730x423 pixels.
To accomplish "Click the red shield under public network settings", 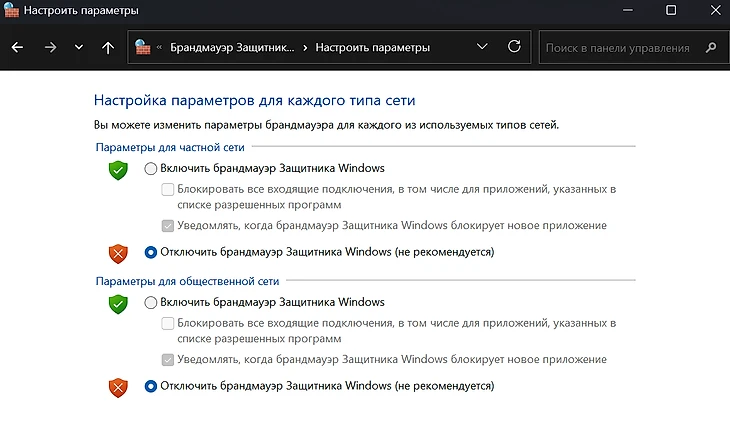I will coord(119,386).
